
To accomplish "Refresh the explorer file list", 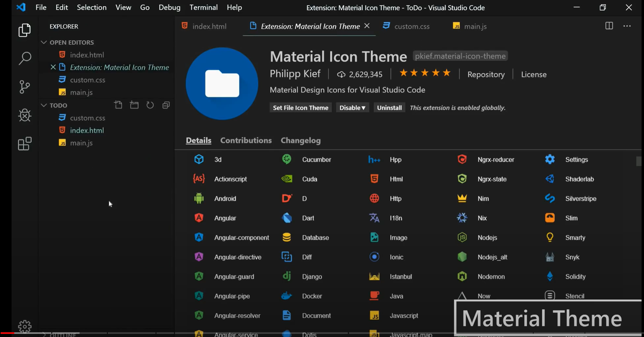I will click(x=150, y=105).
